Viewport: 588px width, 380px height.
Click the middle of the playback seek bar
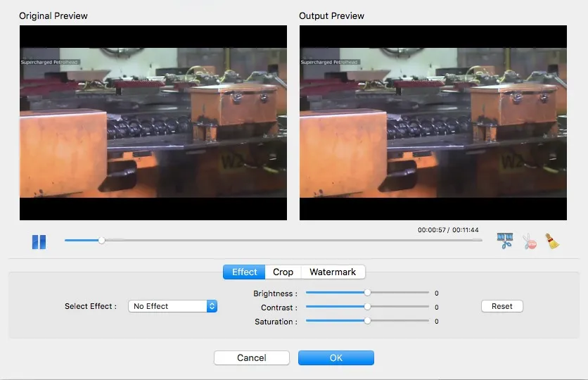click(x=274, y=240)
